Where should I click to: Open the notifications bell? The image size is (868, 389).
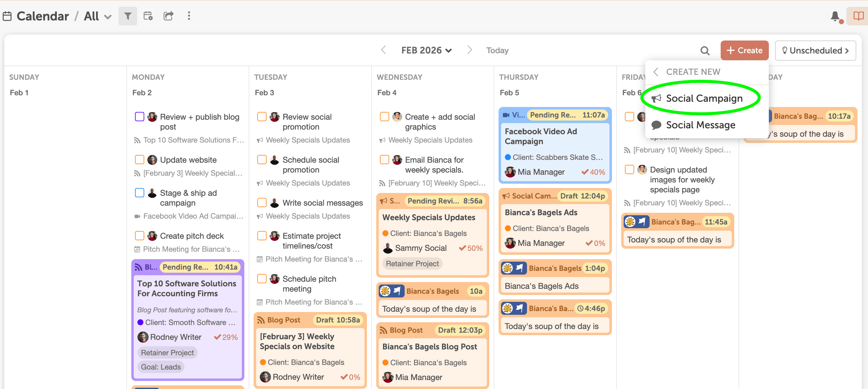coord(835,16)
